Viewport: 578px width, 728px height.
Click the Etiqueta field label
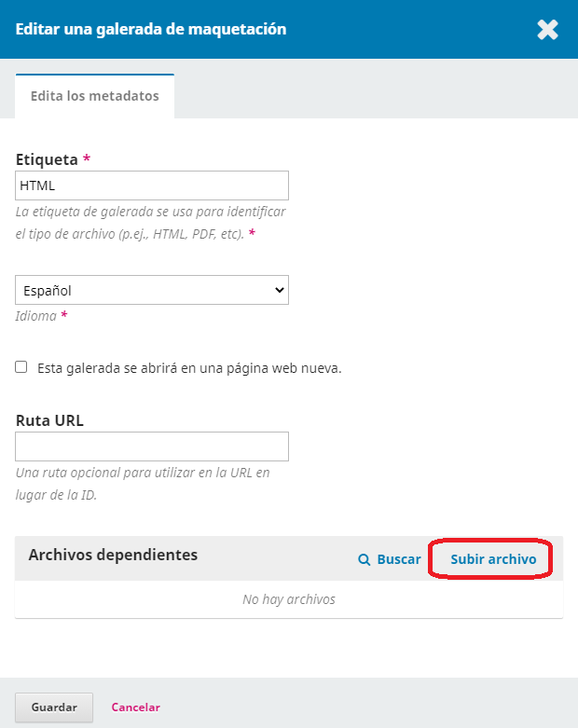click(x=47, y=159)
